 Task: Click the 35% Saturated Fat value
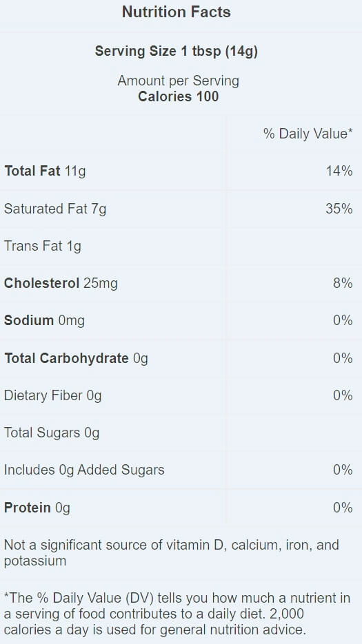pyautogui.click(x=339, y=209)
